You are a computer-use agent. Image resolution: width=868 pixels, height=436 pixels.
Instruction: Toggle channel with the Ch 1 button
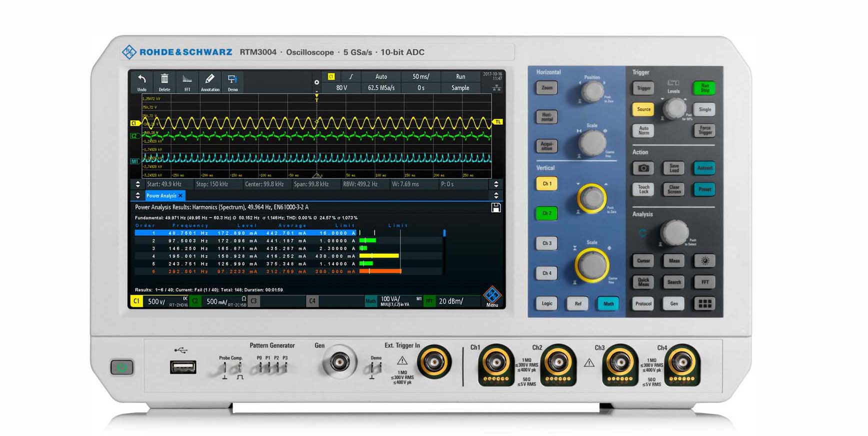tap(547, 184)
